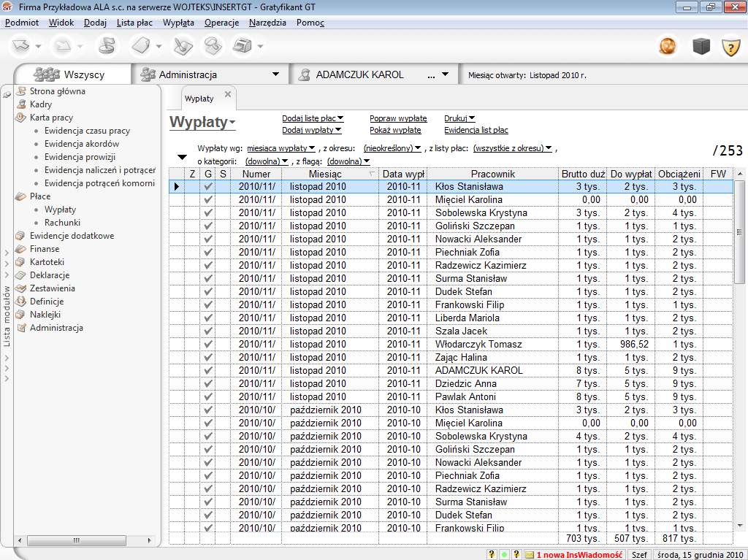
Task: Click the 'Ewidencja list płac' link
Action: pyautogui.click(x=476, y=130)
